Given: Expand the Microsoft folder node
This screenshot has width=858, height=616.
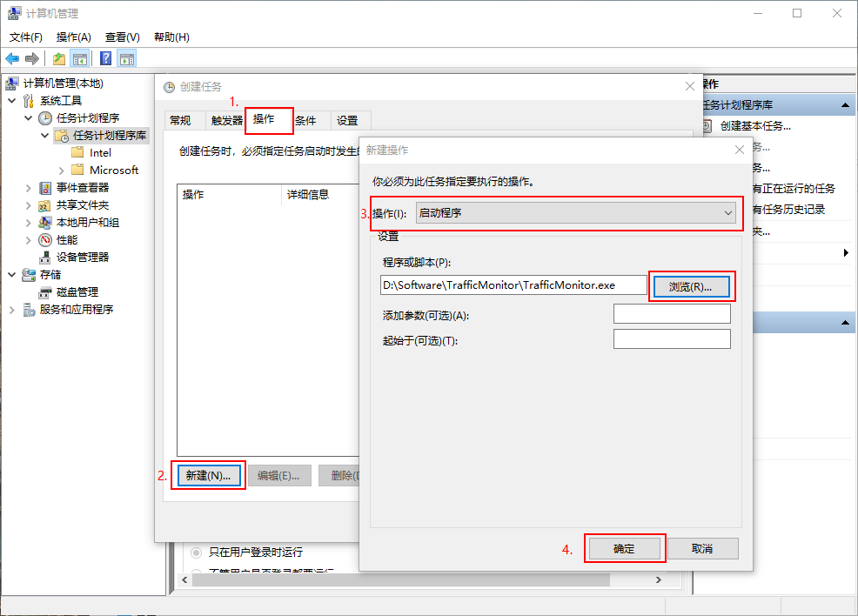Looking at the screenshot, I should [61, 171].
